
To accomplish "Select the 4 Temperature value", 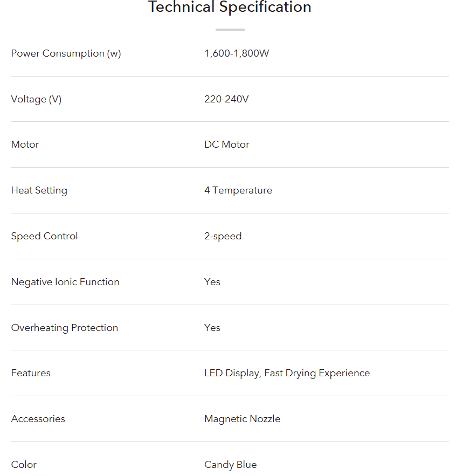I will (238, 190).
